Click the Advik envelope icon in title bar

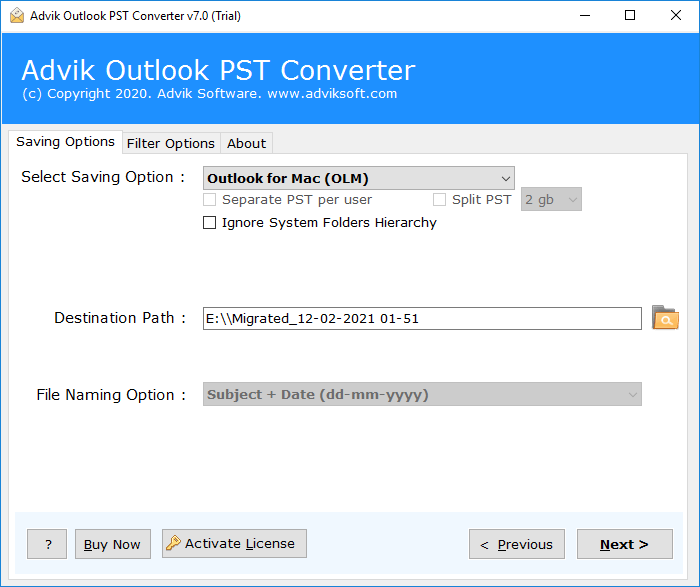point(17,15)
